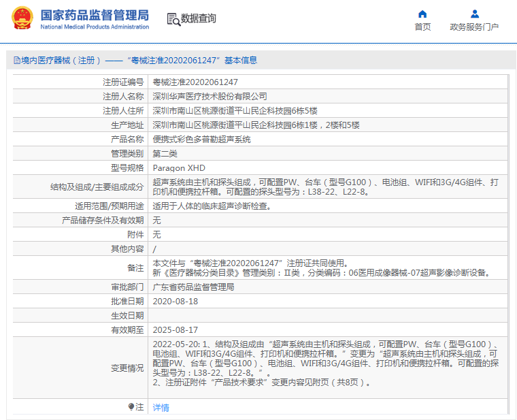The image size is (517, 420).
Task: Select 深圳华声医疗技术股份有限公司 registrant name
Action: click(210, 97)
